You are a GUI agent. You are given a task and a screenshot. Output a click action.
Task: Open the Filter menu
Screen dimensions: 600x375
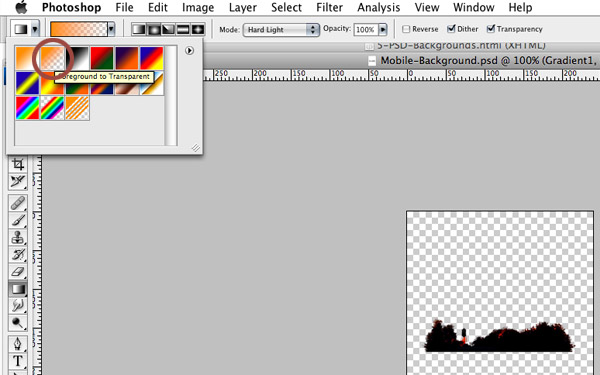click(x=329, y=7)
